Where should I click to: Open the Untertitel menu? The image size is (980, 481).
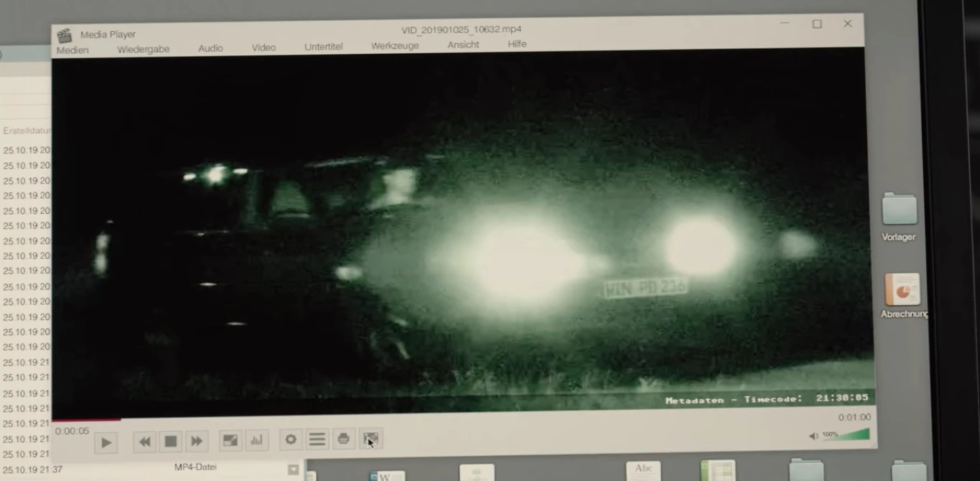(x=324, y=47)
